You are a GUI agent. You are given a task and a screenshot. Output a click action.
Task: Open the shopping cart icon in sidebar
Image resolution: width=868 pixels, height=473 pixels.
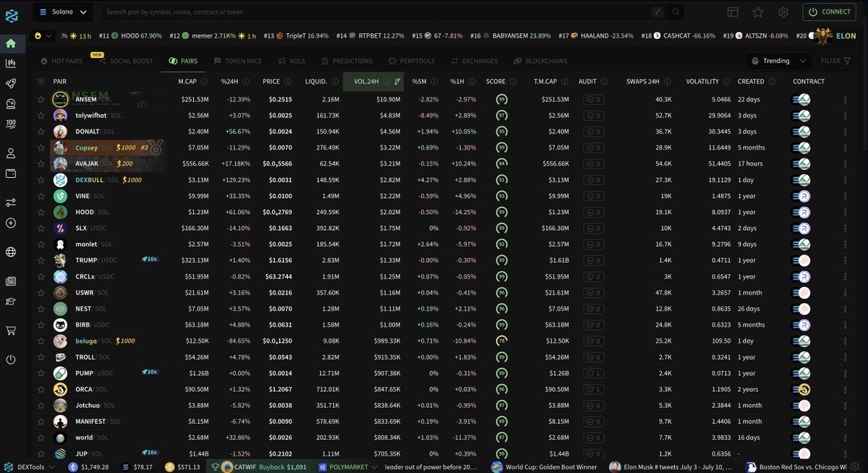point(11,330)
